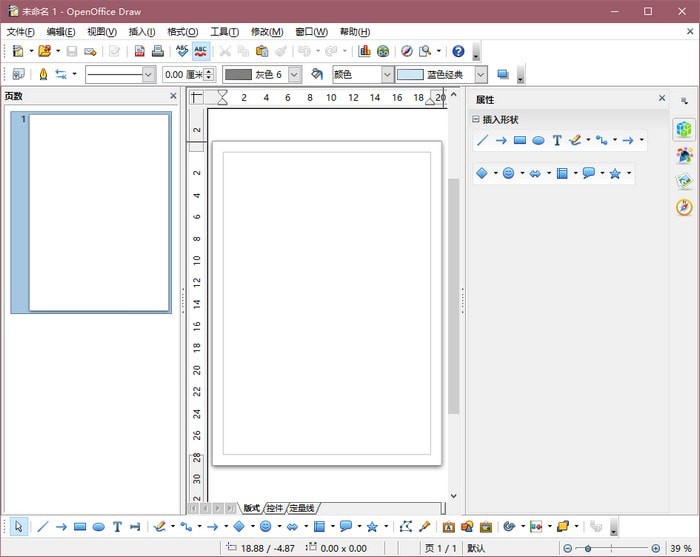This screenshot has height=557, width=700.
Task: Open the 格式(O) menu
Action: (x=182, y=32)
